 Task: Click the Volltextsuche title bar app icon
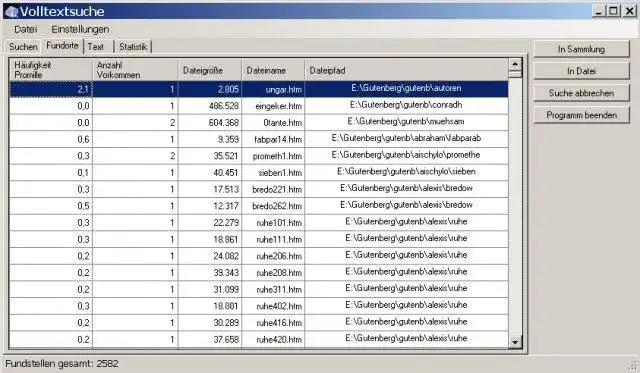(11, 11)
